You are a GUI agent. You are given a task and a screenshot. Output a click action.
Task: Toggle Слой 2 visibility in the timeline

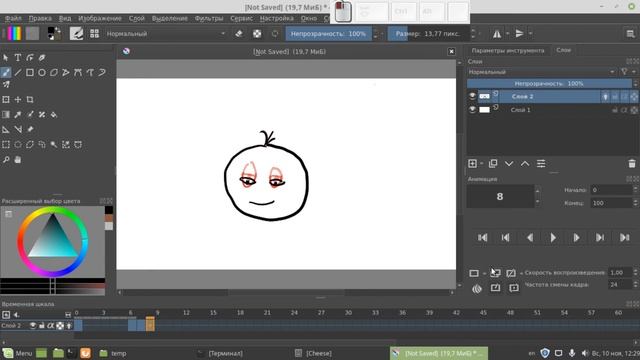pos(33,325)
